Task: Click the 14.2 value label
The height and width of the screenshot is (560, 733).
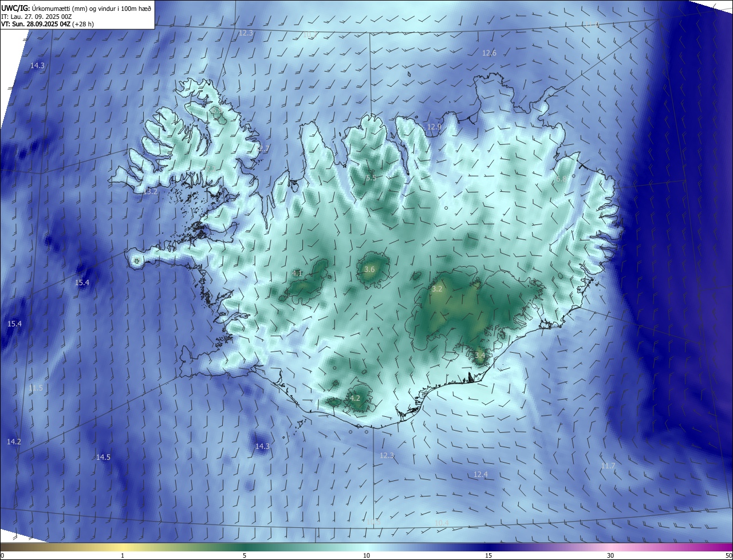Action: click(14, 442)
